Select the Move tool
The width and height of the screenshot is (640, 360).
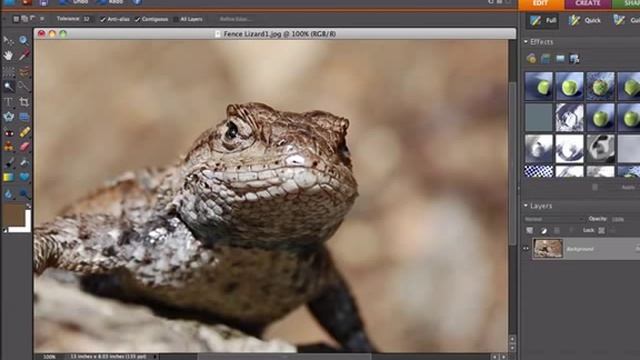point(8,40)
